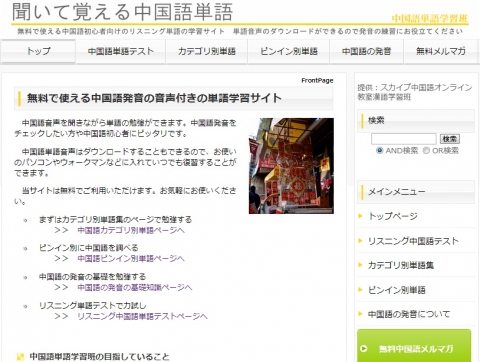Click the note icon beside 中国語単語学習班の目指していること
The image size is (480, 362).
(21, 357)
